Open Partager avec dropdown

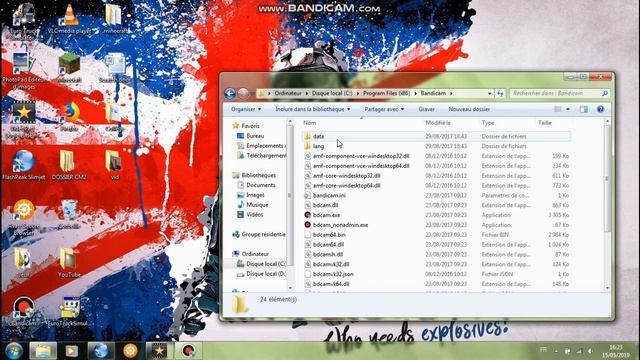tap(384, 109)
